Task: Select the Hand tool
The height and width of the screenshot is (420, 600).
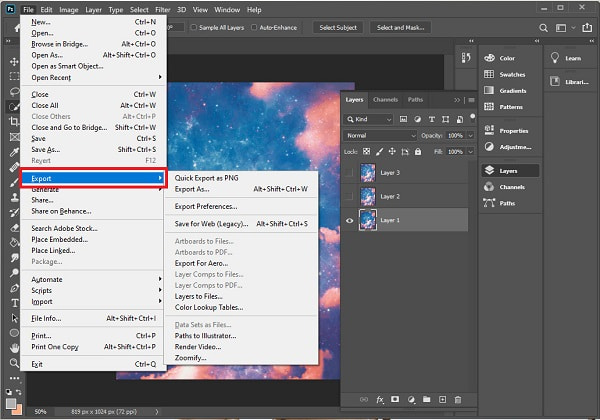Action: [14, 348]
